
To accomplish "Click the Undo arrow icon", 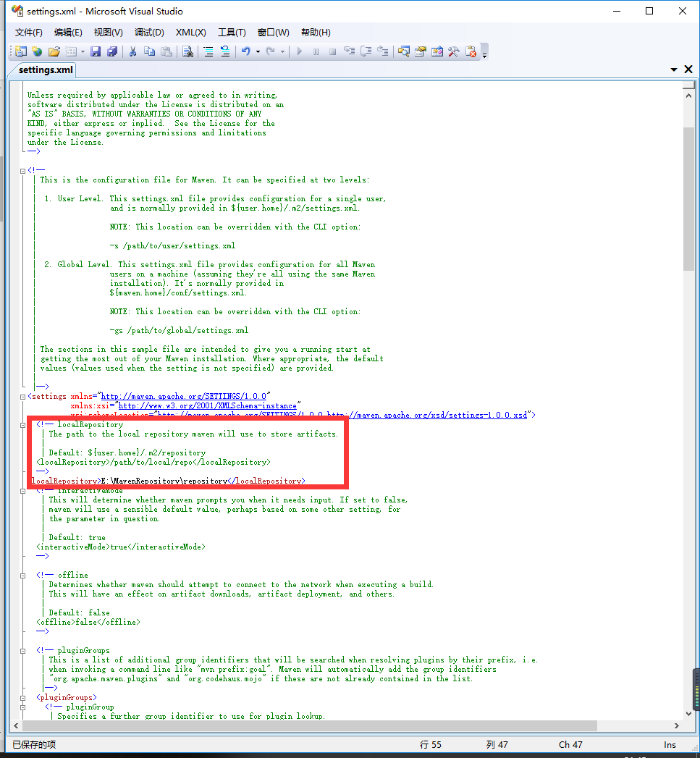I will (246, 51).
